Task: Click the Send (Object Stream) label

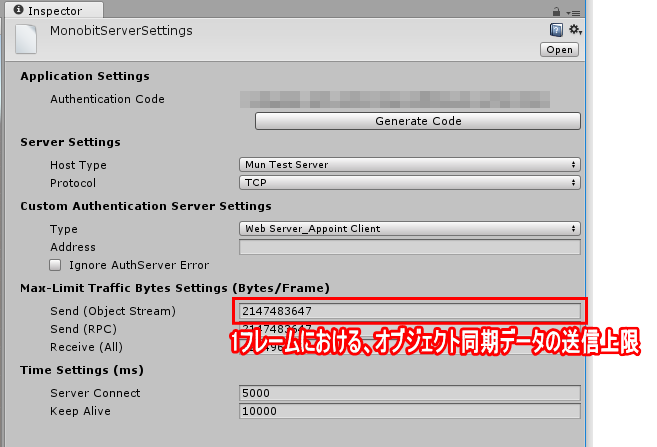Action: click(x=113, y=311)
